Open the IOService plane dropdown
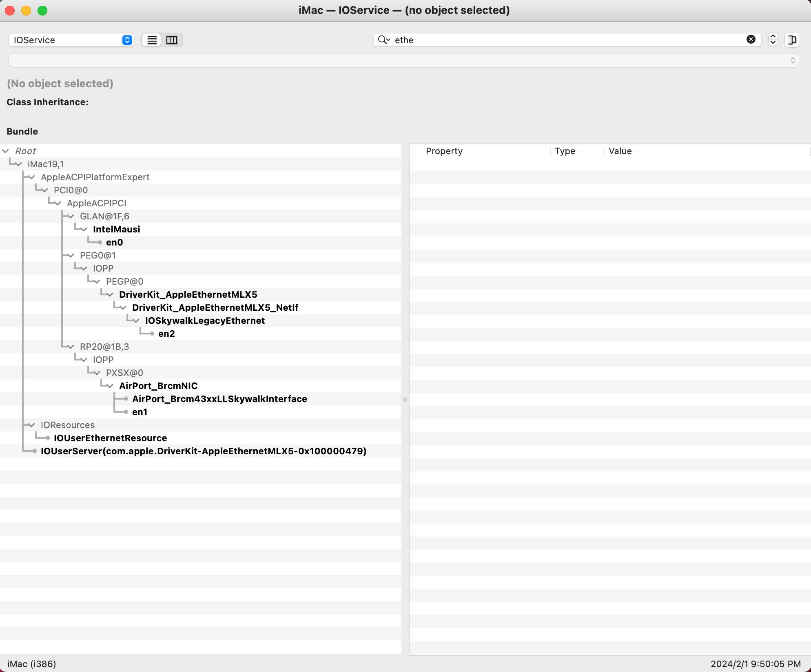 [x=71, y=40]
